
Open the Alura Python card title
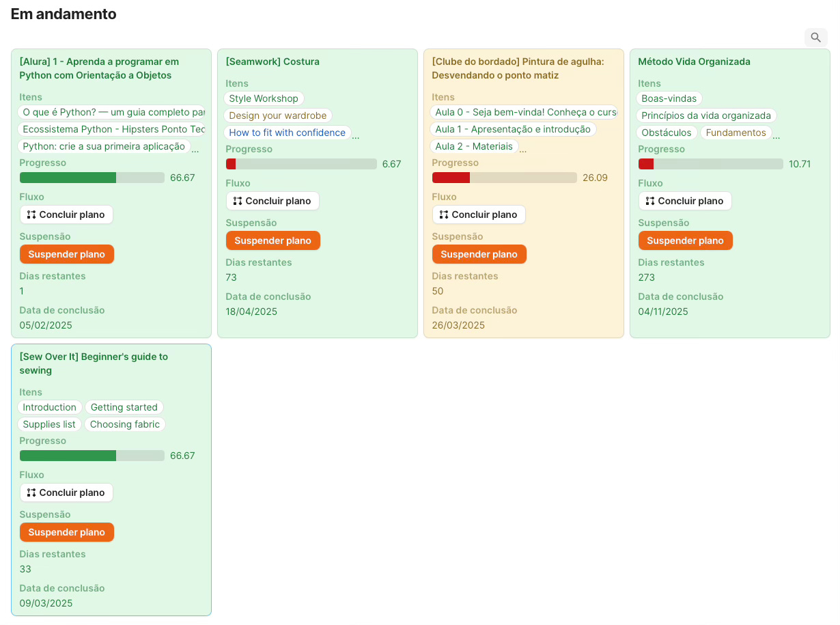coord(99,68)
